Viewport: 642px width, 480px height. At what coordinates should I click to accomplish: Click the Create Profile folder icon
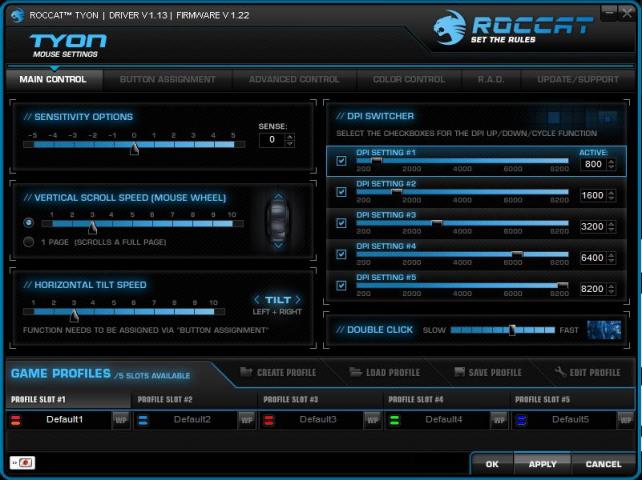[x=246, y=372]
